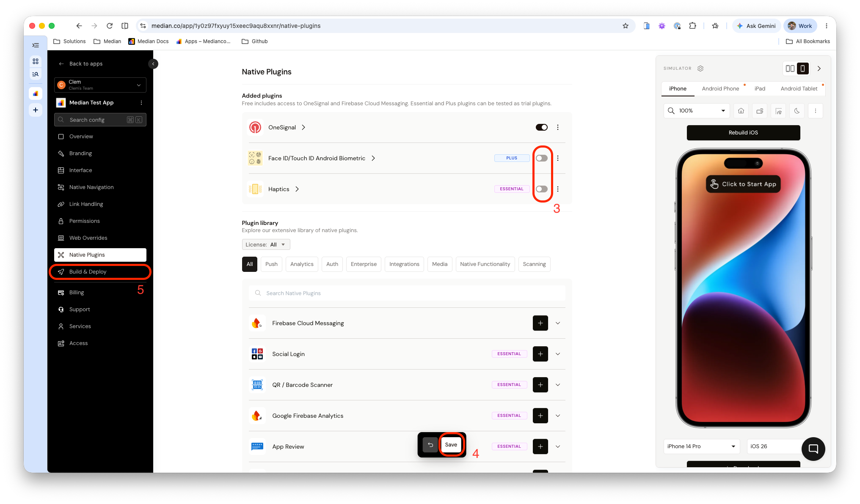Image resolution: width=860 pixels, height=504 pixels.
Task: Add the Social Login plugin
Action: 540,354
